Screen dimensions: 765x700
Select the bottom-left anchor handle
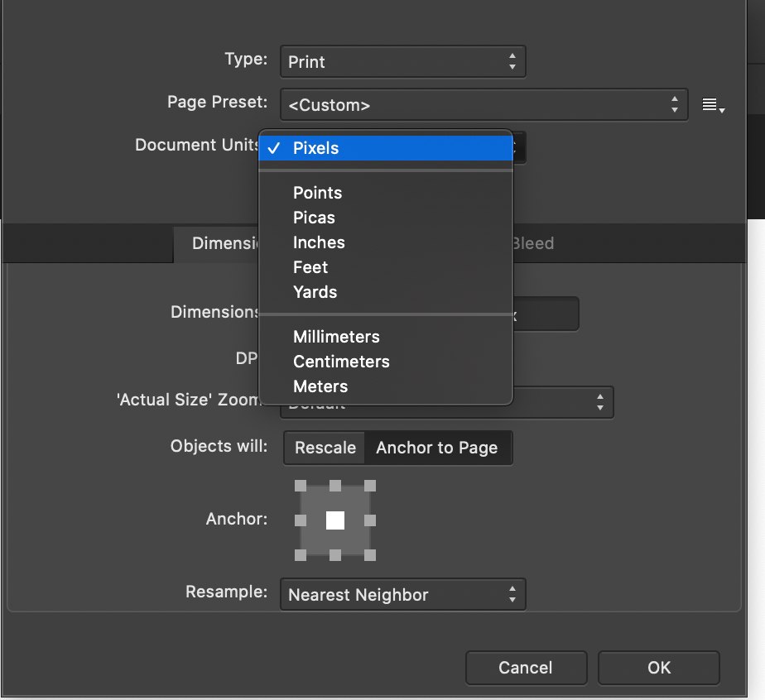(x=300, y=554)
